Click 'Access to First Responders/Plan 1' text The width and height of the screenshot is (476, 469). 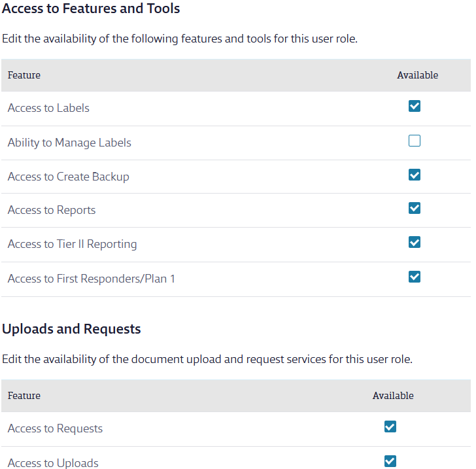(x=91, y=279)
